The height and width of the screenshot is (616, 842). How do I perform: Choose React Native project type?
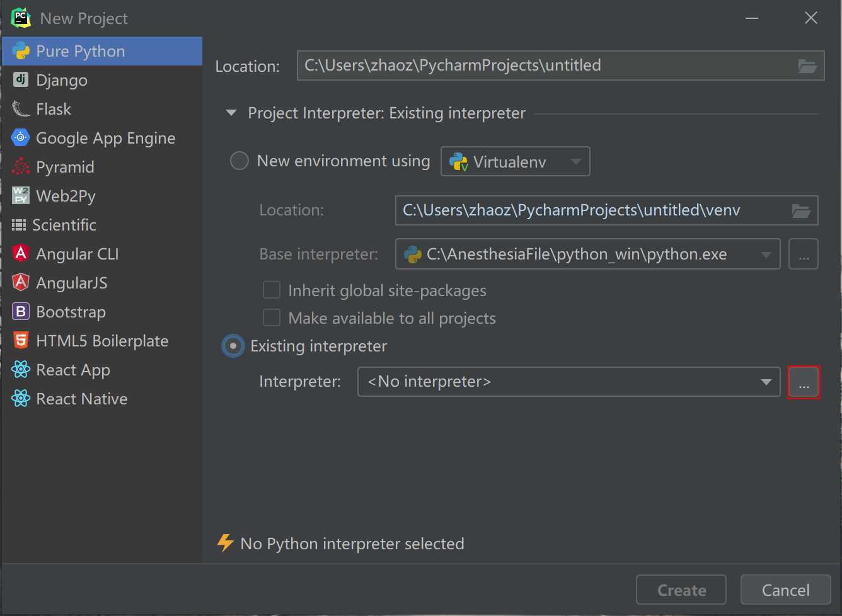click(81, 399)
